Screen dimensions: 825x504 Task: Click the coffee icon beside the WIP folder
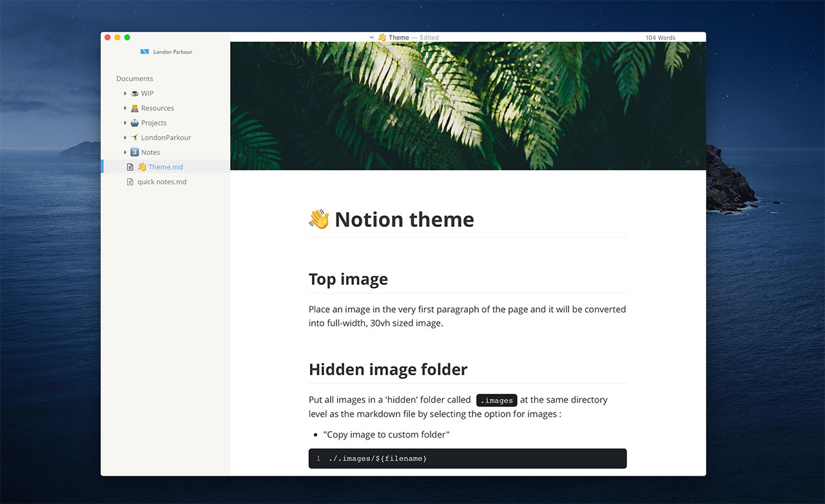pyautogui.click(x=133, y=93)
